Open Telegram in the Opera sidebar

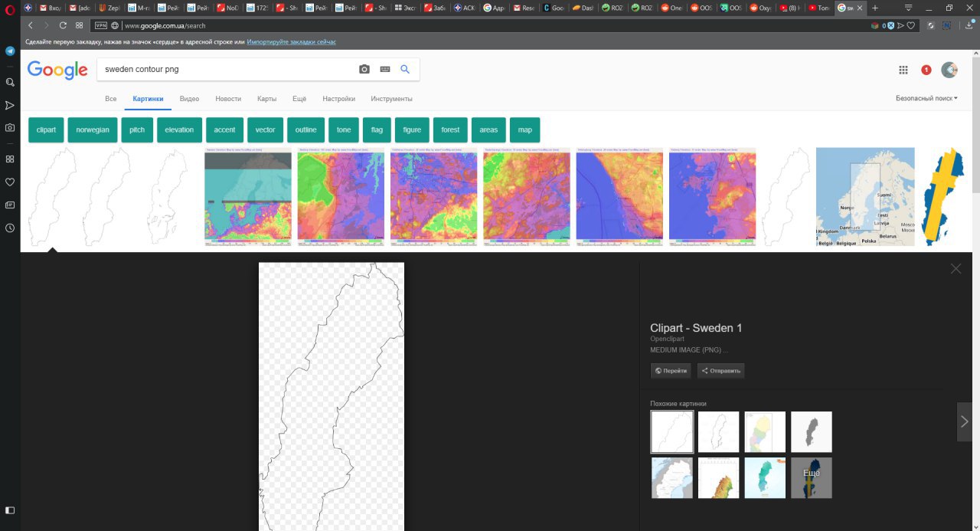pyautogui.click(x=10, y=51)
